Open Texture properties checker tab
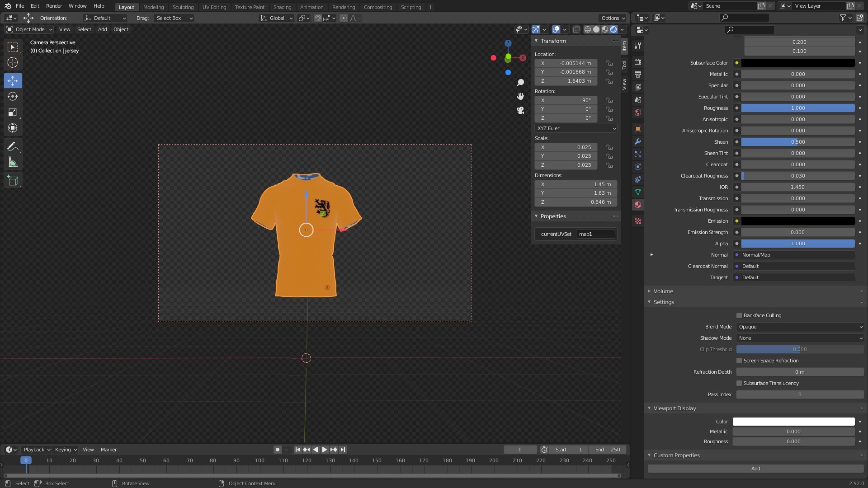 (x=638, y=221)
